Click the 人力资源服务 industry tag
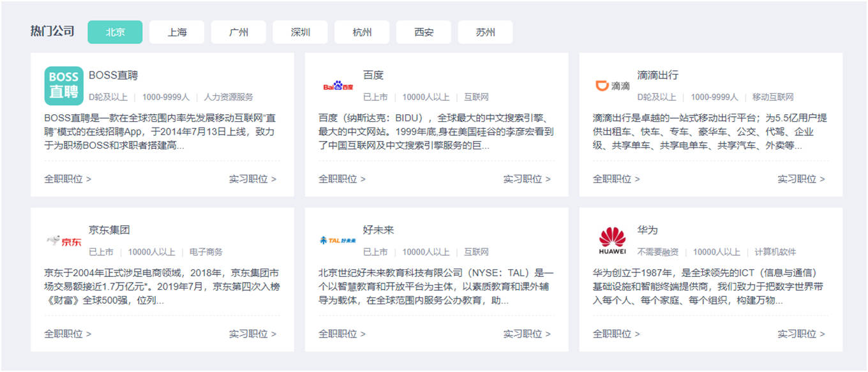This screenshot has width=868, height=372. pyautogui.click(x=228, y=97)
